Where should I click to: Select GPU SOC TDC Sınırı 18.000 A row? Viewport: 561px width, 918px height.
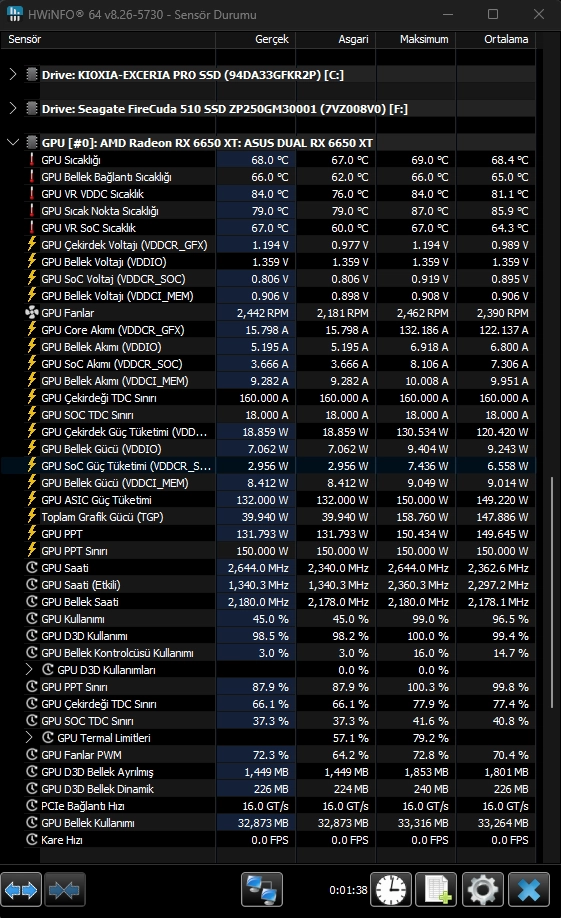268,415
